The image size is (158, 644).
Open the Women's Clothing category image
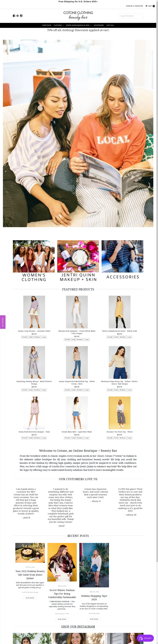click(34, 256)
